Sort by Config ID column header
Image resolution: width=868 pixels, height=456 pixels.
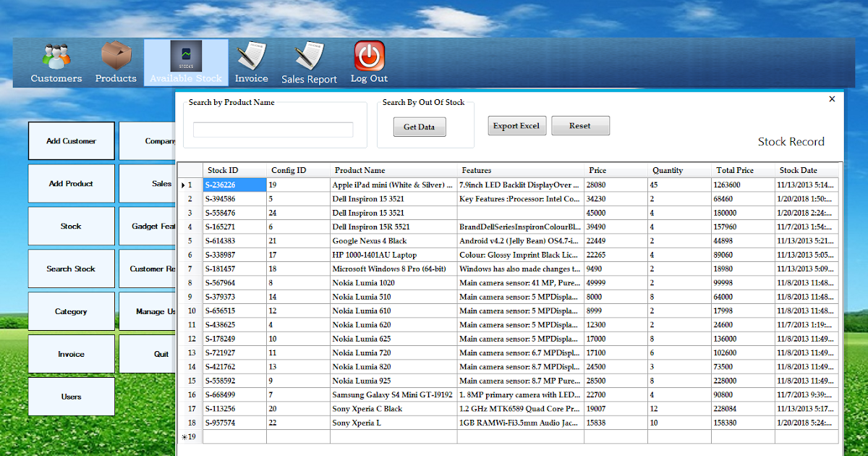point(298,171)
